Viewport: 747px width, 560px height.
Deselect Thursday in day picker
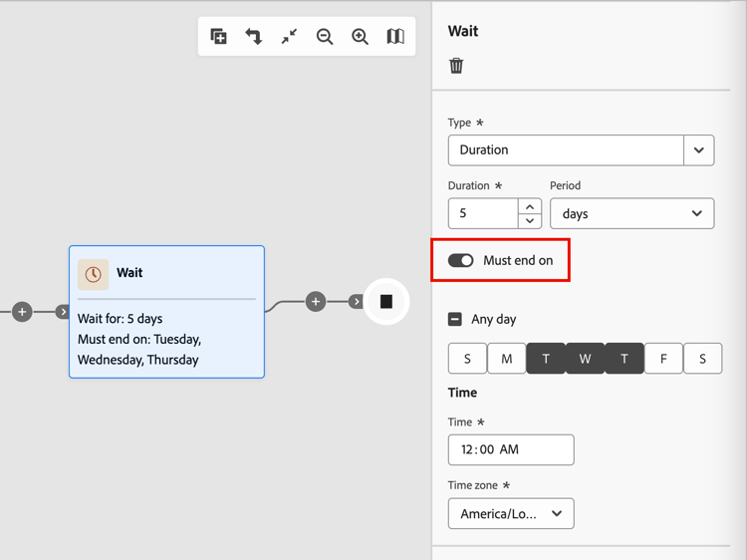[624, 359]
